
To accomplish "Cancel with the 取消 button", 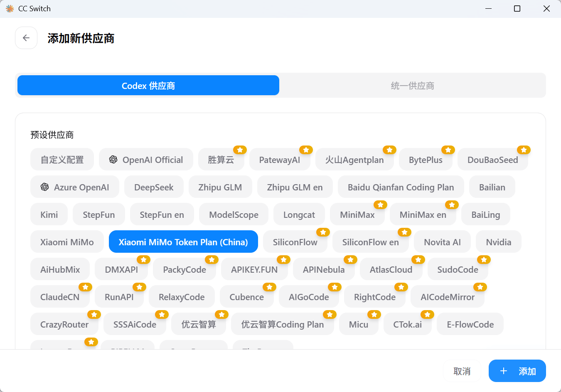I will (x=462, y=371).
